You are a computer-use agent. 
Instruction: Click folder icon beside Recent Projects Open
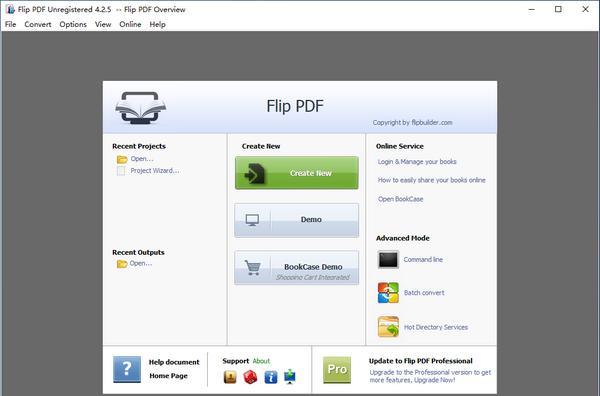(x=122, y=159)
